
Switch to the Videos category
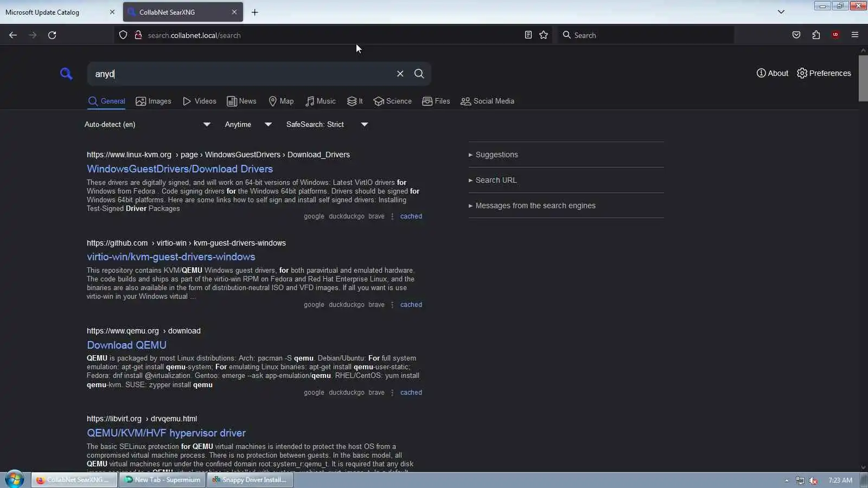200,101
